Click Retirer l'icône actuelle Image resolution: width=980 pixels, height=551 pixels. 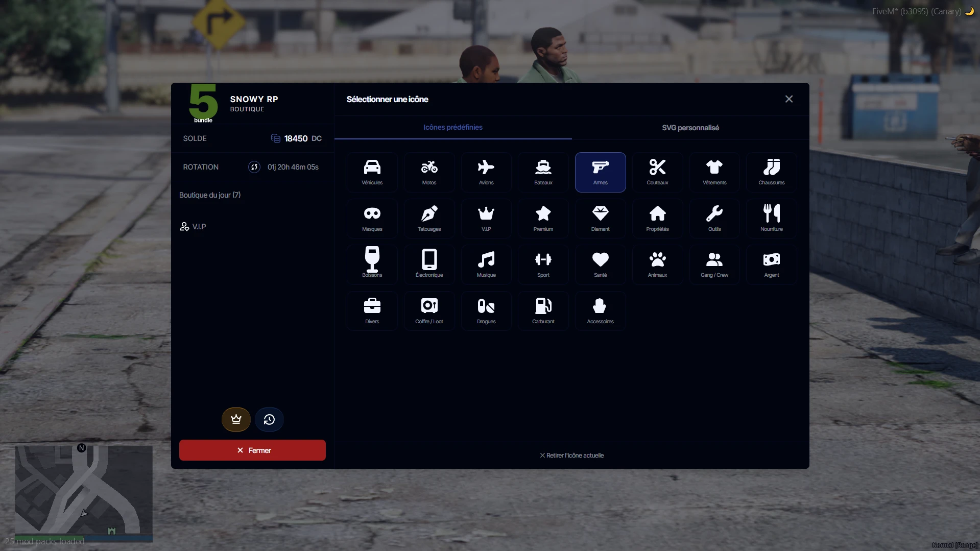point(572,456)
